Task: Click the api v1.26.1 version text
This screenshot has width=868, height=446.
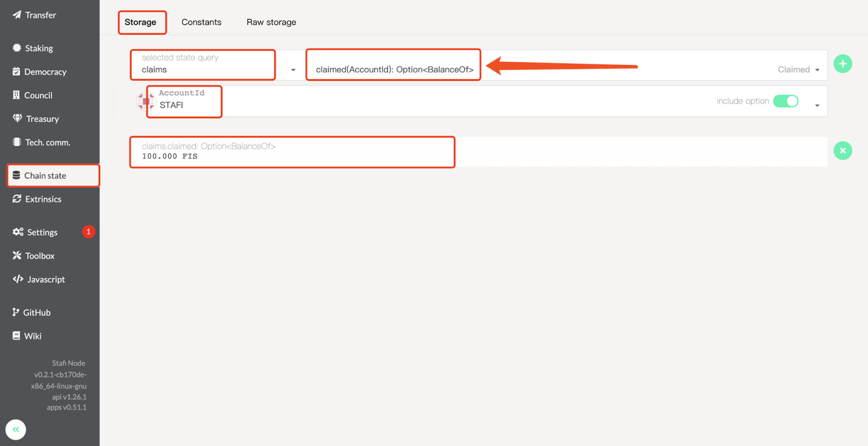Action: click(x=69, y=397)
